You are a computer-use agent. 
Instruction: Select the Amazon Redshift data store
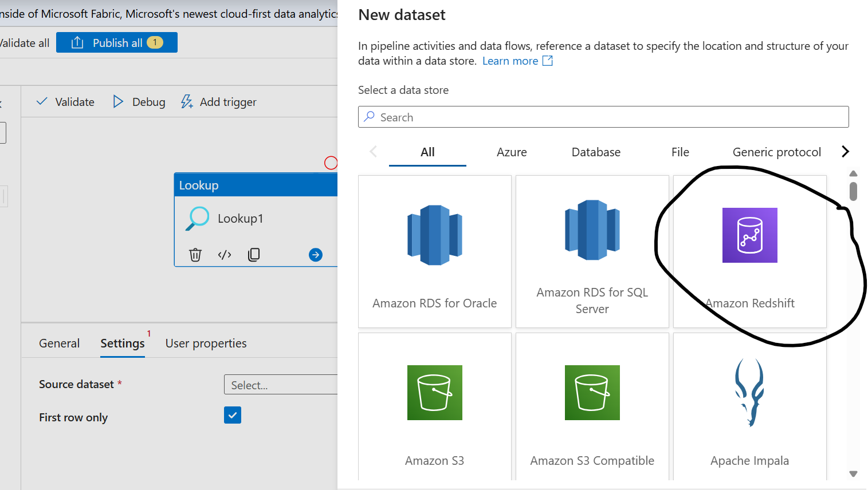[x=749, y=252]
